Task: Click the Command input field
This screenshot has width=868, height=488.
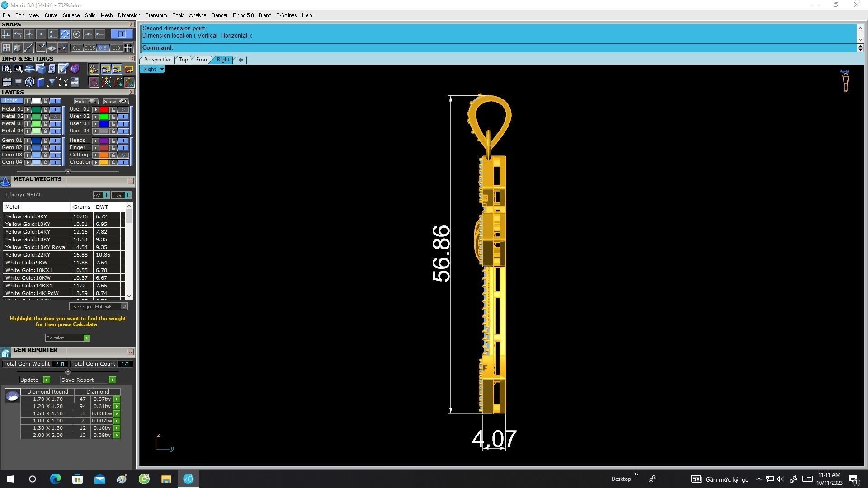Action: point(499,47)
